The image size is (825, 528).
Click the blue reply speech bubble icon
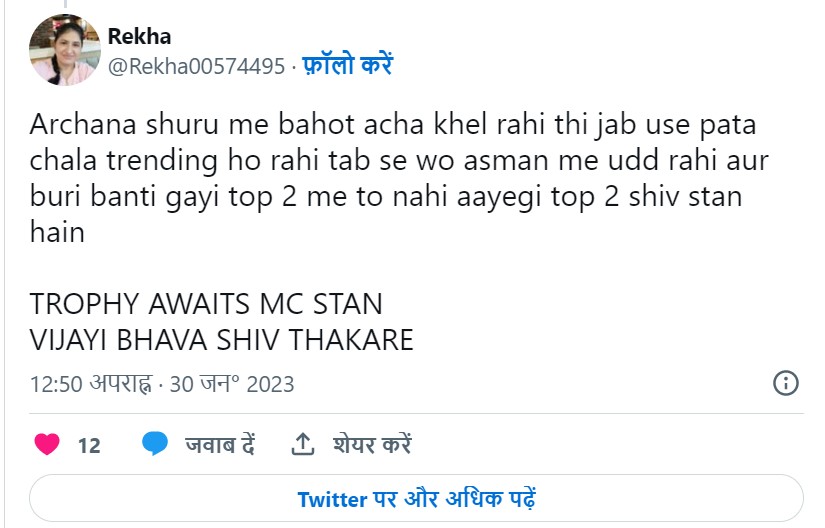pyautogui.click(x=154, y=444)
